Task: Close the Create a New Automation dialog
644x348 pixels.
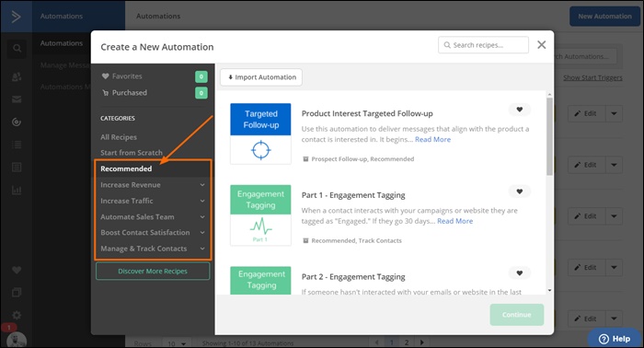Action: (542, 45)
